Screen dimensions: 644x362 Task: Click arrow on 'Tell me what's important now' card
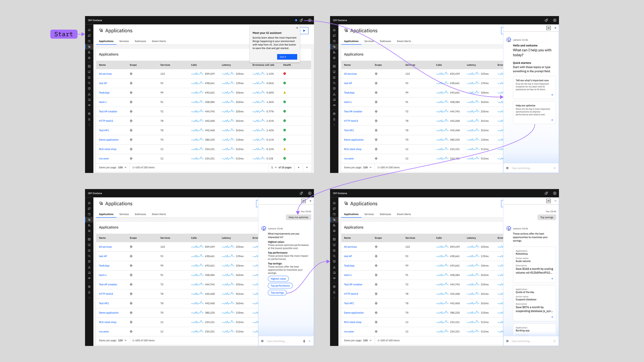[552, 95]
